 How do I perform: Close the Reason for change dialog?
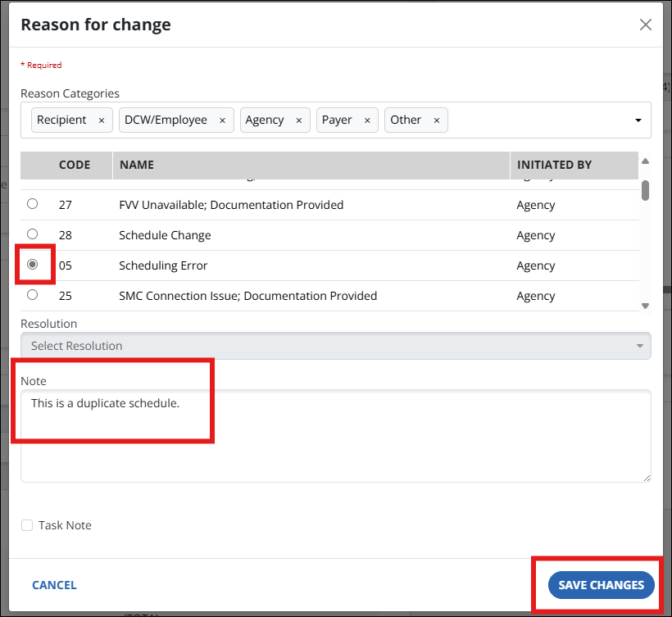pos(646,25)
